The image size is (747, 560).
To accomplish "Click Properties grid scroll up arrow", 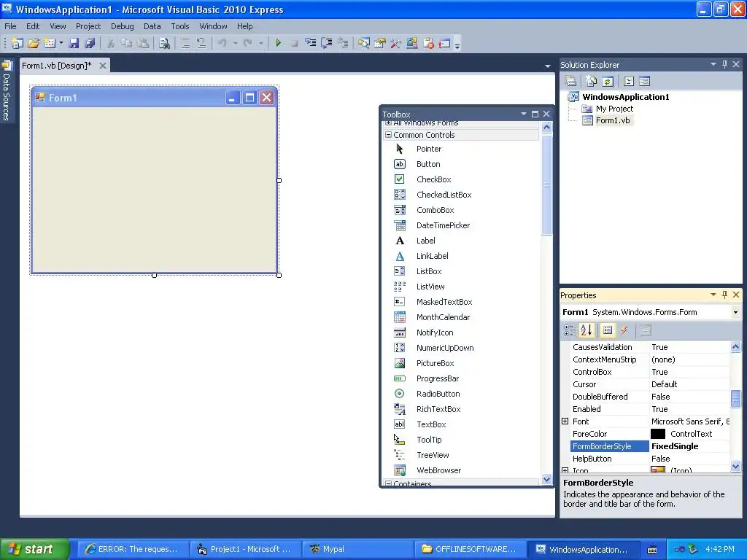I will (735, 347).
